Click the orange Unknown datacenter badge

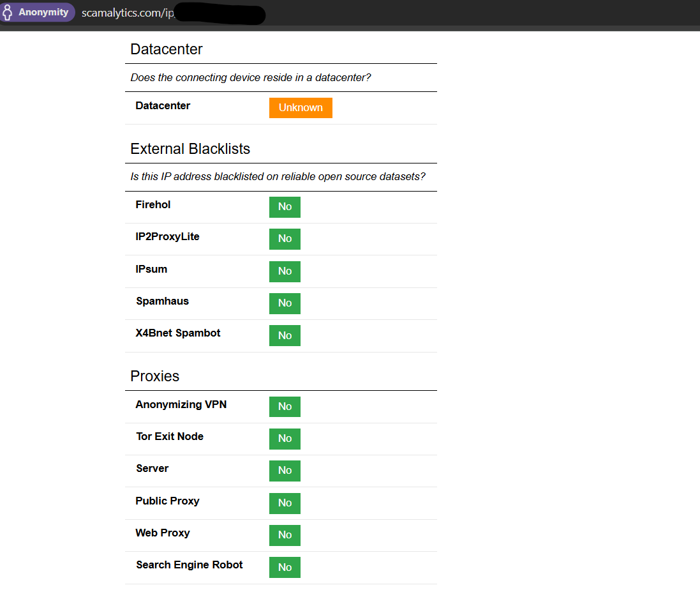point(301,108)
